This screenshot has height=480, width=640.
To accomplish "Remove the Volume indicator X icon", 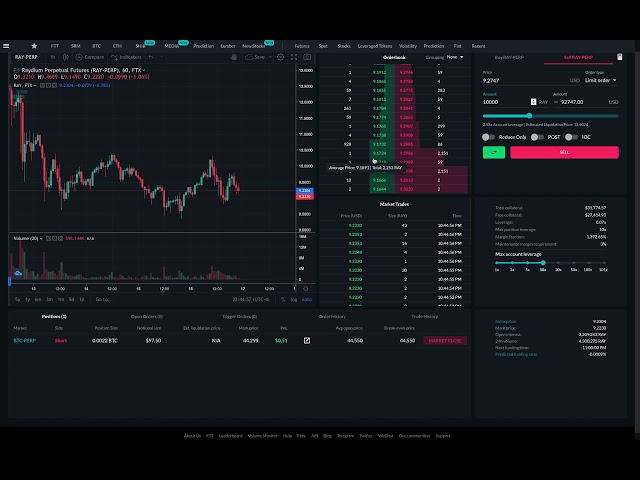I will pyautogui.click(x=60, y=238).
